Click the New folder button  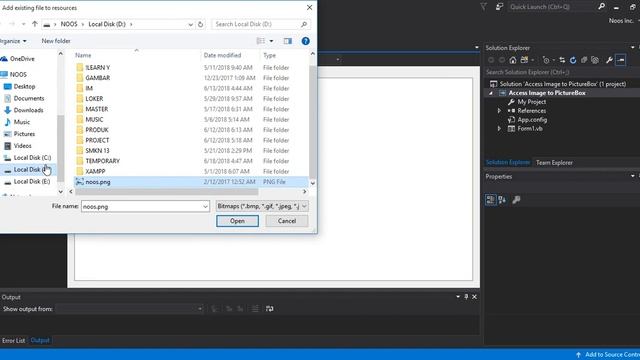coord(56,41)
